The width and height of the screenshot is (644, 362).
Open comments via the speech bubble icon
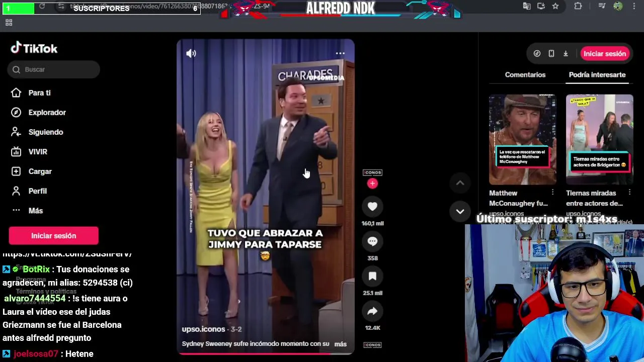[372, 241]
